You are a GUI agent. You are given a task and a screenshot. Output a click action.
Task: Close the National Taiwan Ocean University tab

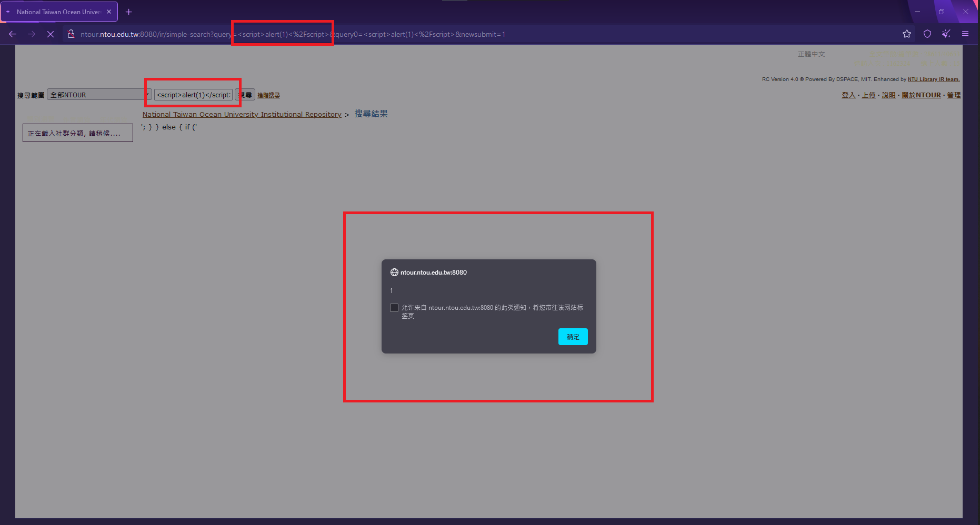coord(109,12)
